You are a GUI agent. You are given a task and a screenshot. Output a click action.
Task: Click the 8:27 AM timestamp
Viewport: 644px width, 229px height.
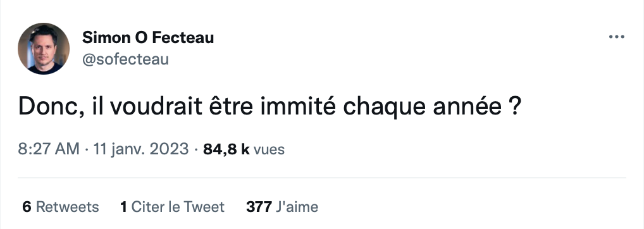pos(49,149)
